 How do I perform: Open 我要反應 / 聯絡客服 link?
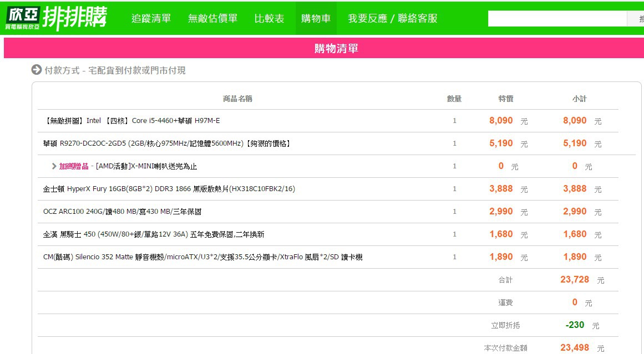(393, 18)
